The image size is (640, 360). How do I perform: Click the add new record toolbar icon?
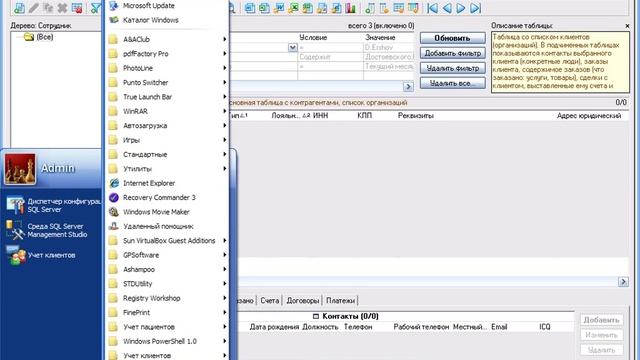pos(19,8)
